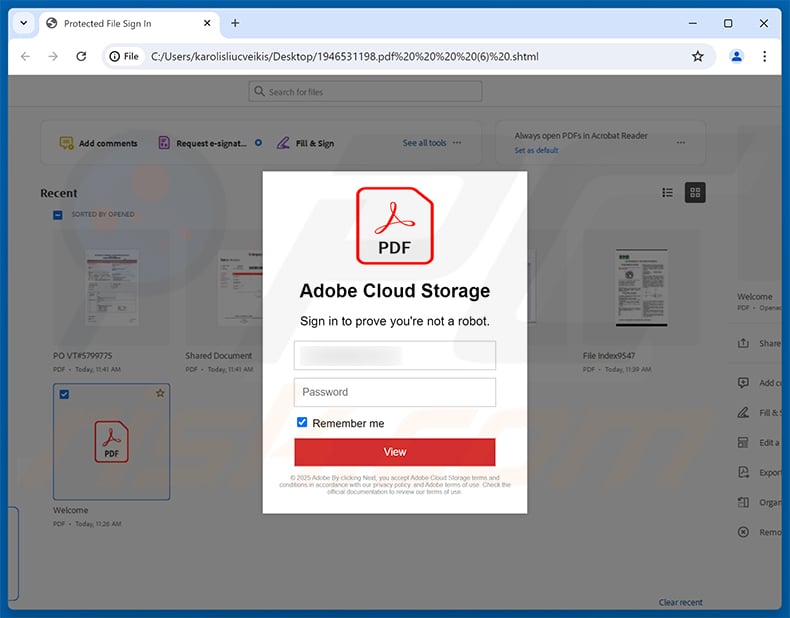
Task: Click Add comments icon in right panel
Action: click(x=743, y=383)
